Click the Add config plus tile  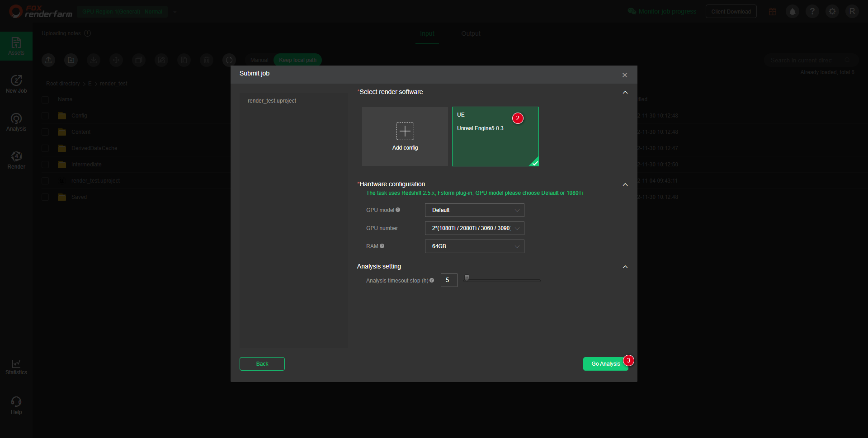(x=405, y=137)
